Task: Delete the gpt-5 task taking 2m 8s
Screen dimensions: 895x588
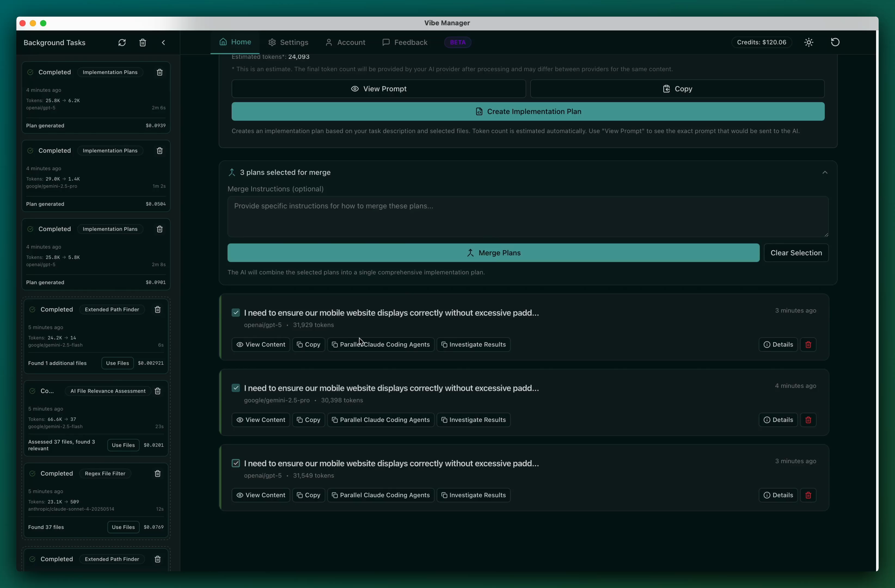Action: click(160, 229)
